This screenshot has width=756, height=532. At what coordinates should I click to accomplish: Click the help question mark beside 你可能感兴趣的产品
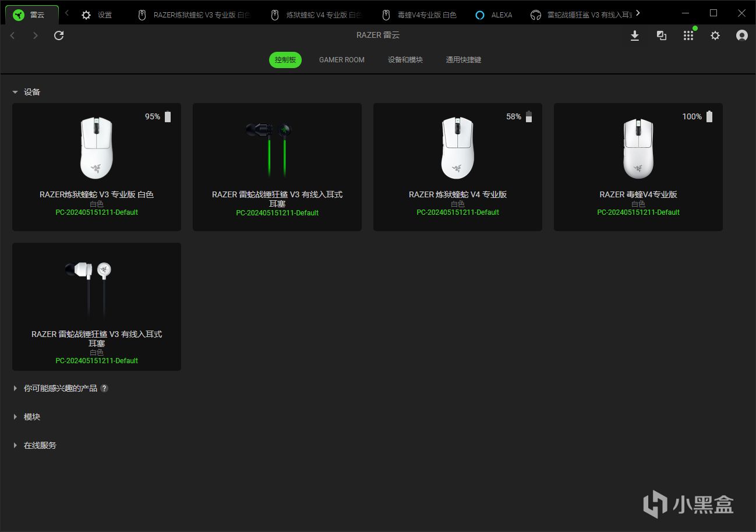coord(104,388)
